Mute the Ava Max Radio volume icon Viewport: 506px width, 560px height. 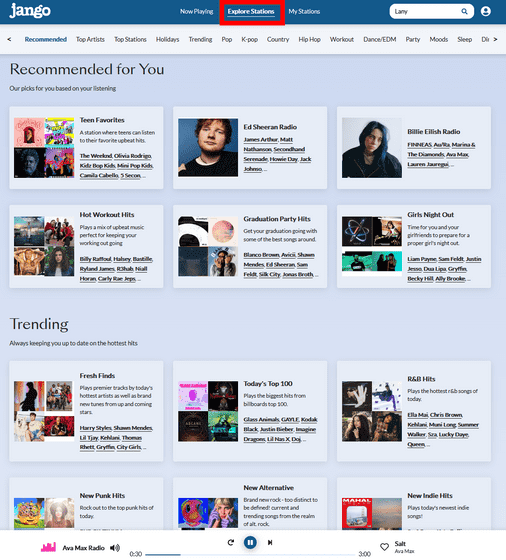(115, 548)
